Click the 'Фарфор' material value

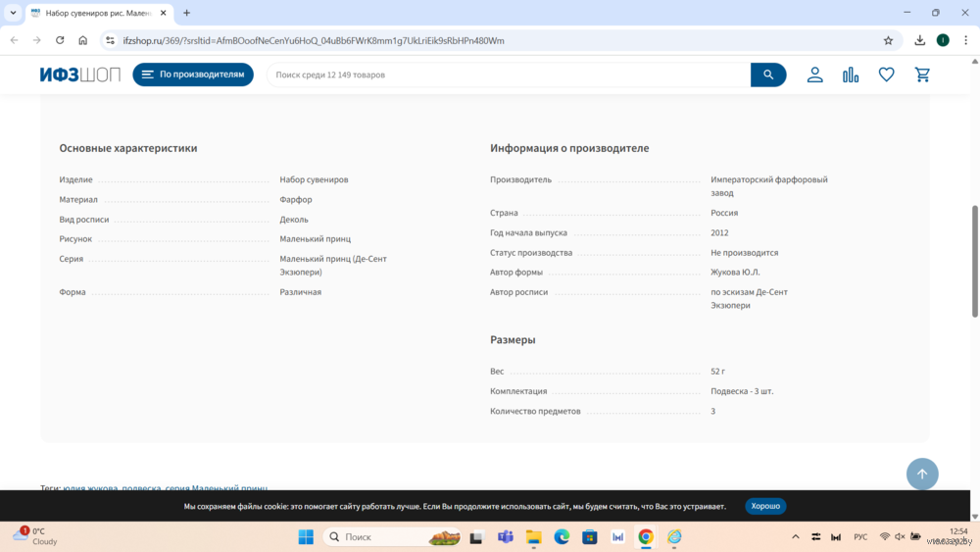point(296,199)
